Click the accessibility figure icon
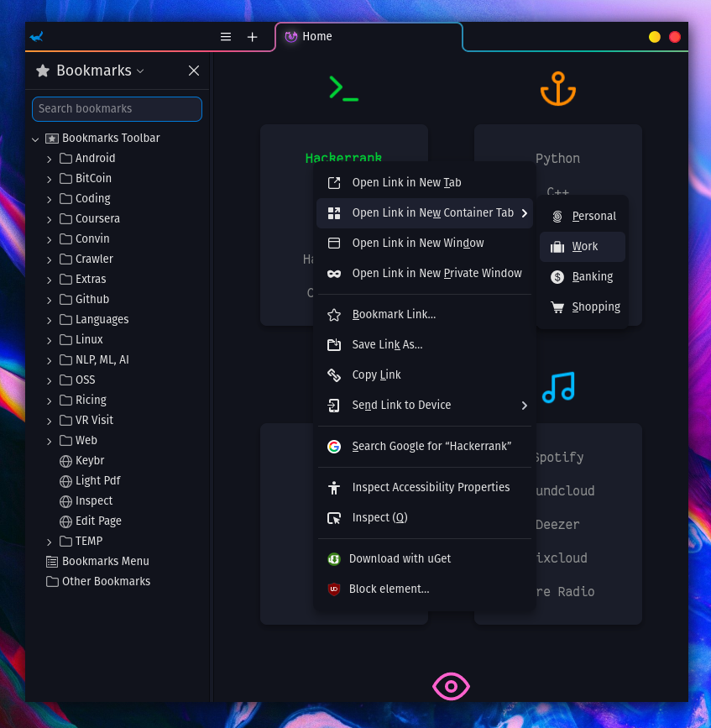 coord(334,488)
